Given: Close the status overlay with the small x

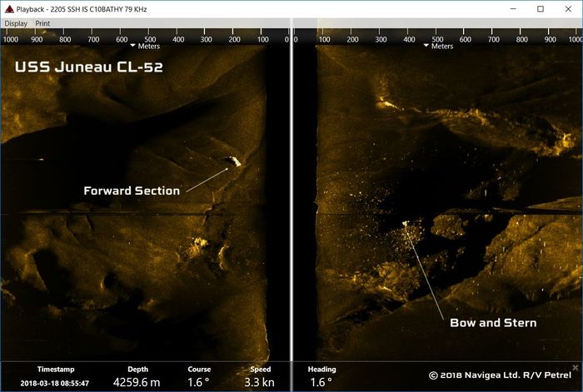Looking at the screenshot, I should [x=575, y=367].
